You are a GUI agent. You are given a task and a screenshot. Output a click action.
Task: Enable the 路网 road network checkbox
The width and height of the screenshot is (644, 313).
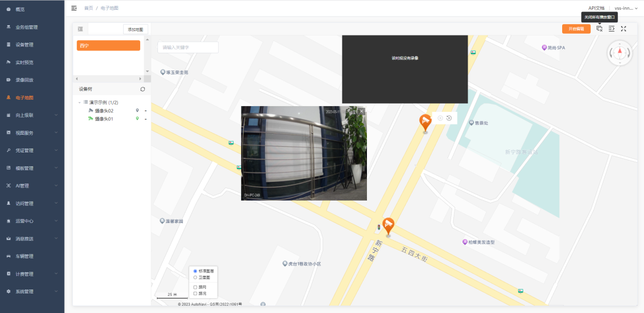click(x=195, y=287)
